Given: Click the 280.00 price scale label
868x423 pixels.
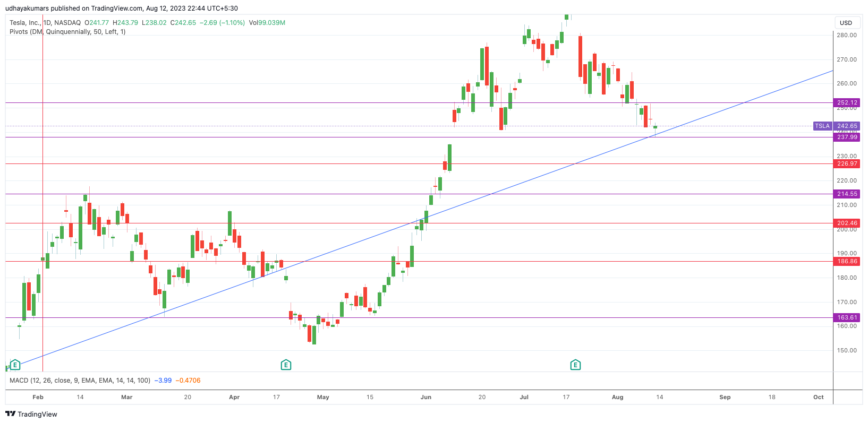Looking at the screenshot, I should tap(847, 35).
